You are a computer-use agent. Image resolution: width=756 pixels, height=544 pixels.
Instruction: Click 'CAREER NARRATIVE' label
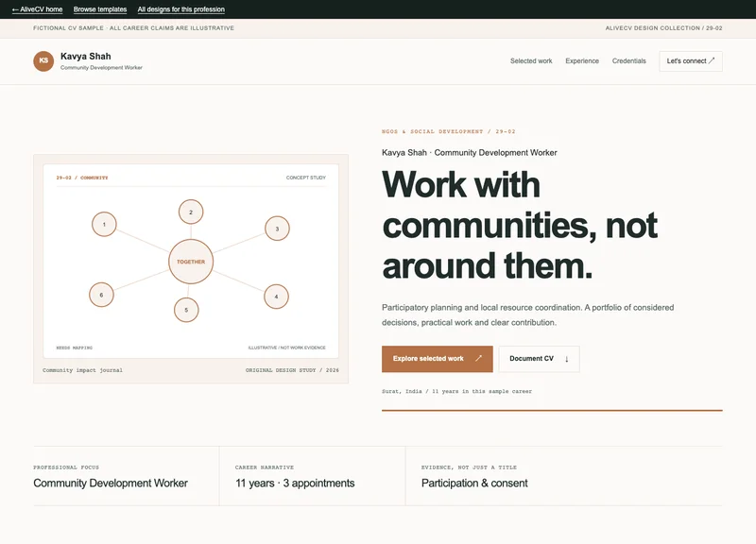265,467
